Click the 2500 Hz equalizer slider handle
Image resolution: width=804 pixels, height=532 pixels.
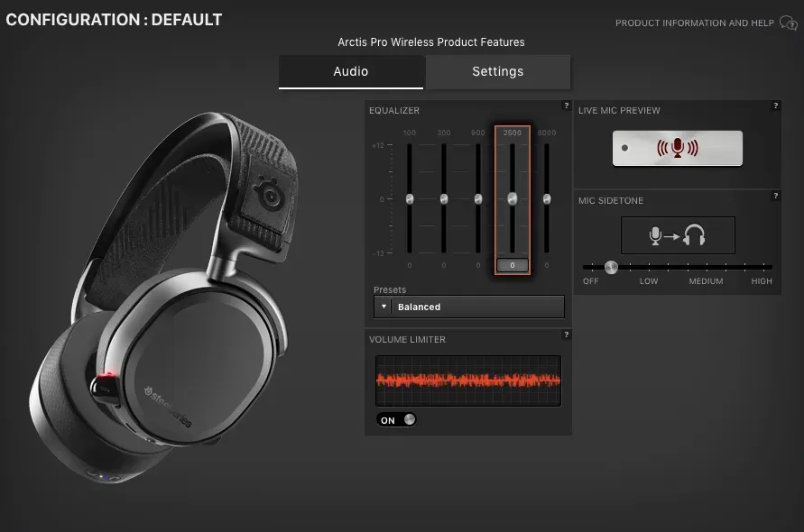point(513,199)
